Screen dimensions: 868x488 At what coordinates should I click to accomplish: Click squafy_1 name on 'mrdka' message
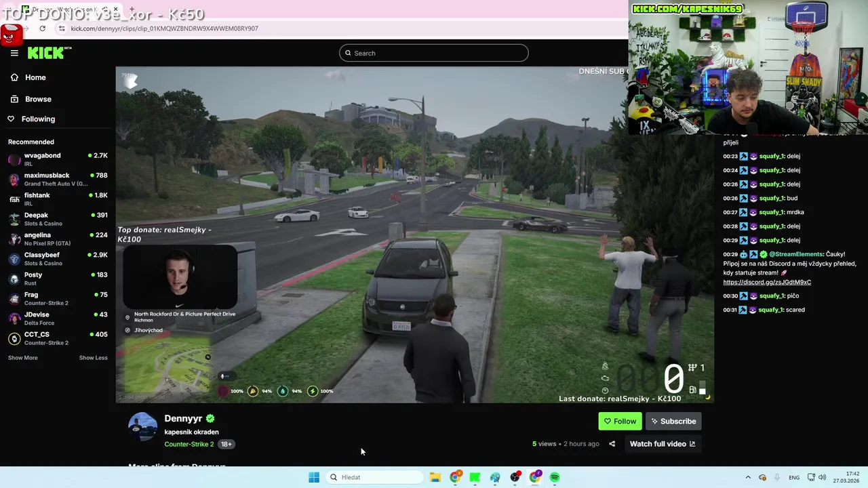tap(771, 212)
